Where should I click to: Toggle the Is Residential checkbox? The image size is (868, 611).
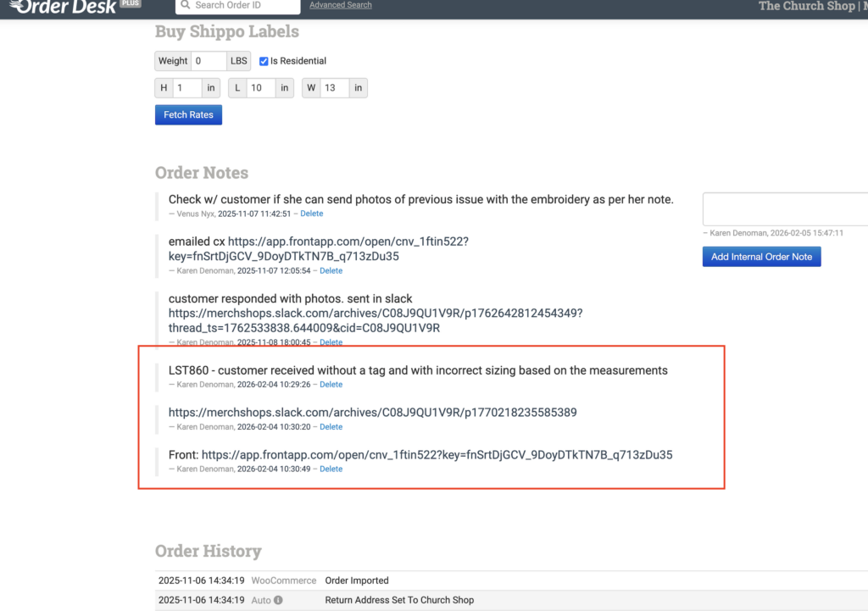coord(264,61)
